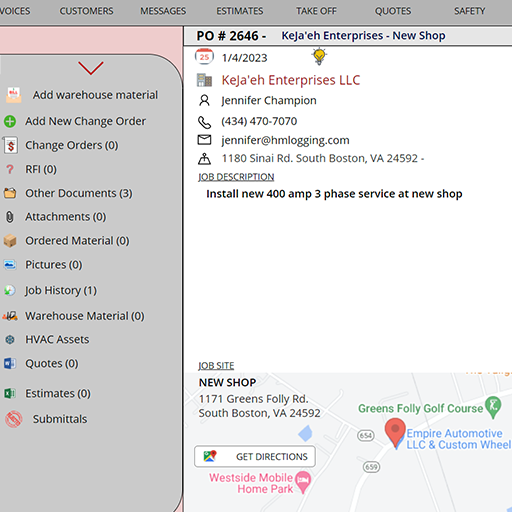Open Job History (1) in the sidebar

61,290
